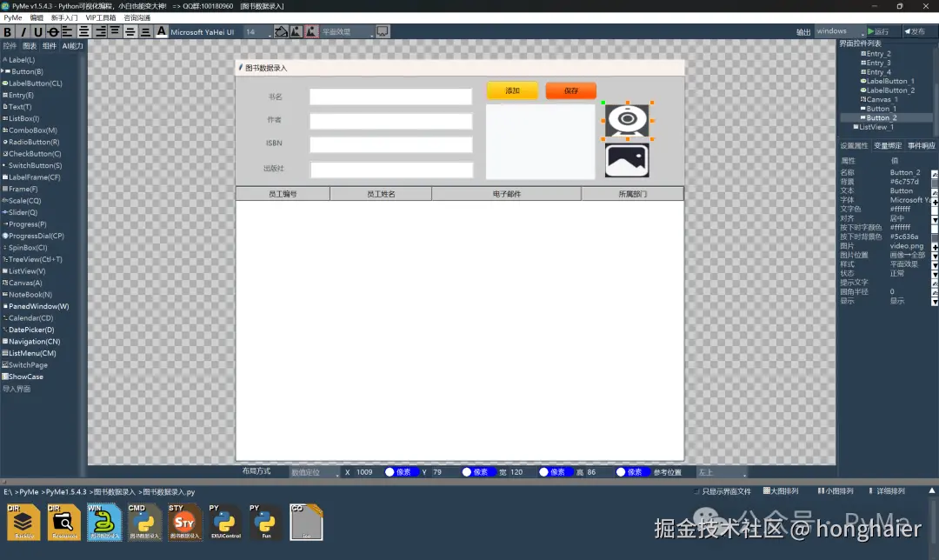Open the Fun PY file icon
The image size is (939, 560).
[x=265, y=523]
